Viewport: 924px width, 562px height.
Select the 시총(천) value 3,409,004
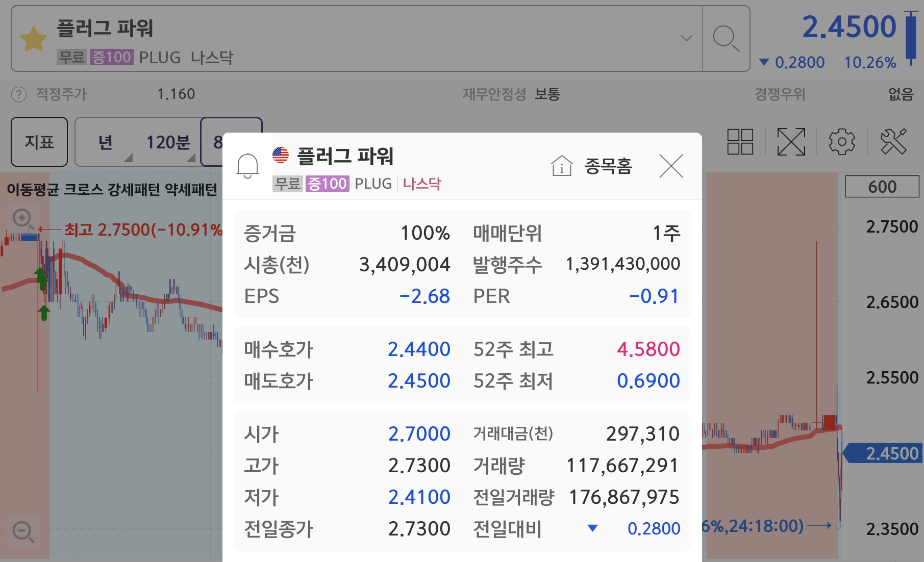pos(405,265)
